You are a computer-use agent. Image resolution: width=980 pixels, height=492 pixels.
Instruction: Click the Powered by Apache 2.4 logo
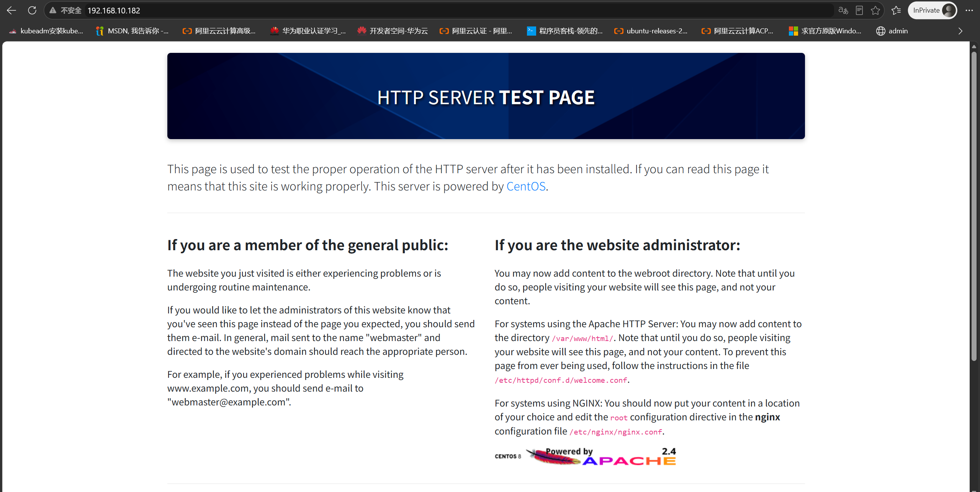(601, 456)
